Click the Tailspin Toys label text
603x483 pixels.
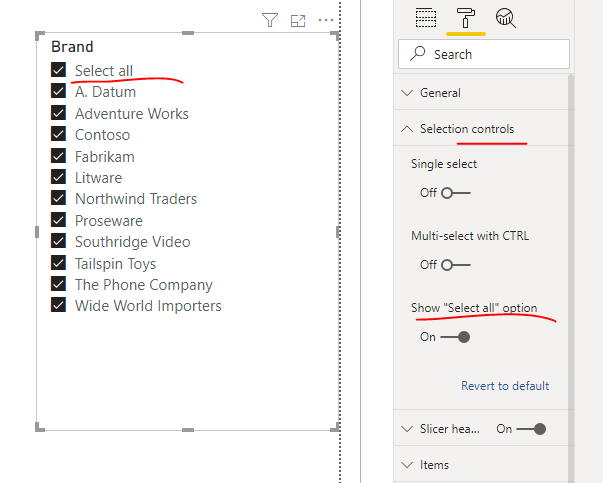click(115, 264)
